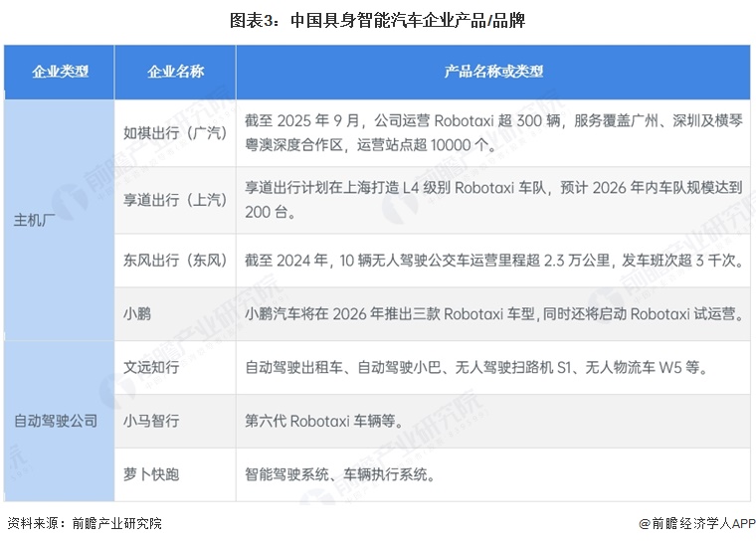Click the 自动驾驶公司 category cell
The width and height of the screenshot is (756, 544).
(x=60, y=421)
